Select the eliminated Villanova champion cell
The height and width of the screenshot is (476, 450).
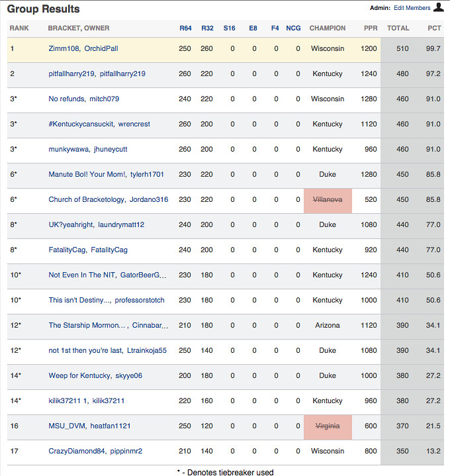pyautogui.click(x=328, y=201)
